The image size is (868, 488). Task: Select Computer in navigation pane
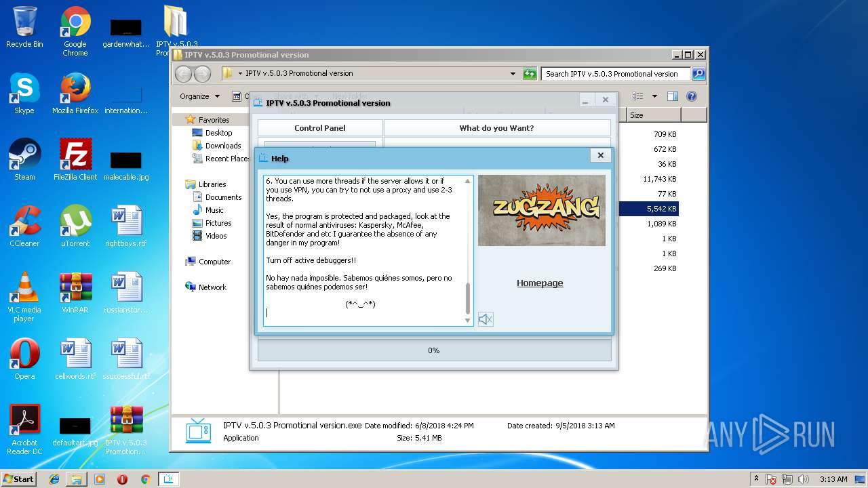click(214, 262)
